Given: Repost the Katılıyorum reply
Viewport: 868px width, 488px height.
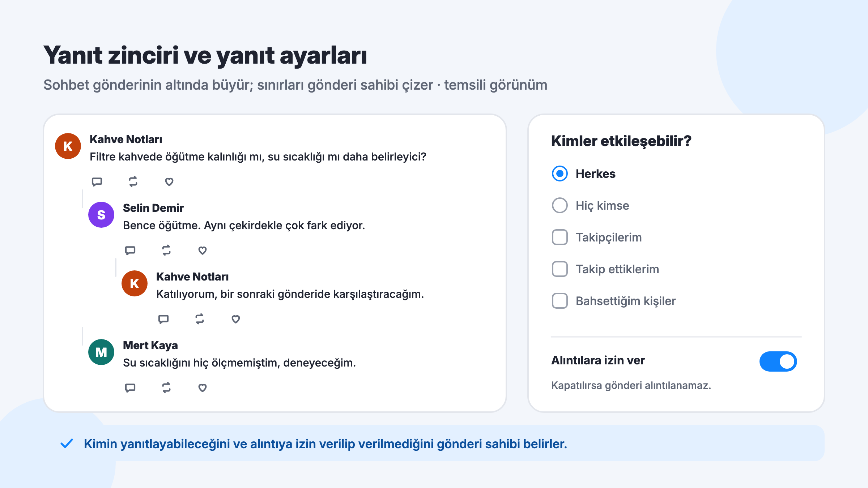Looking at the screenshot, I should (x=200, y=319).
